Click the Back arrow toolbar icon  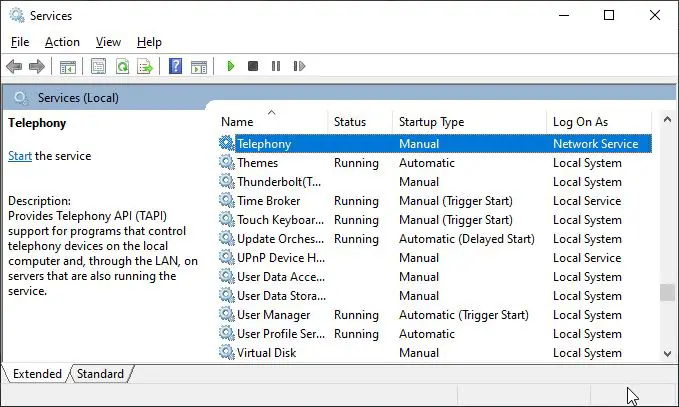pos(14,66)
